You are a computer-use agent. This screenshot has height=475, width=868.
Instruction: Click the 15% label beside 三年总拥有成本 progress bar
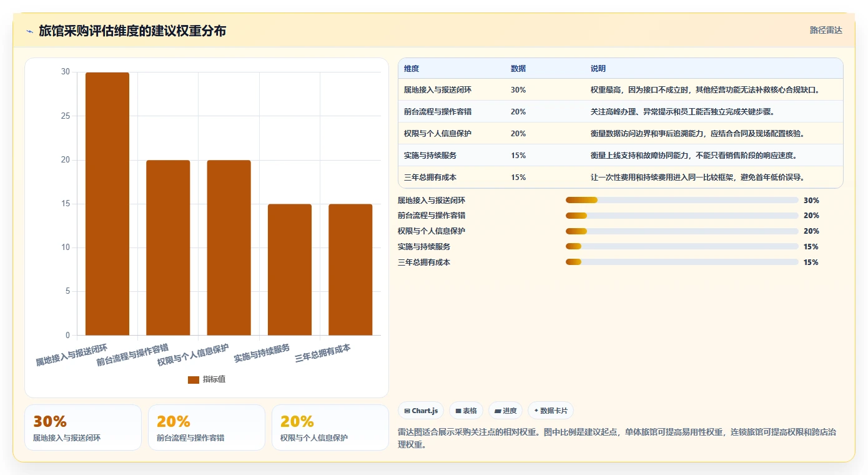[811, 262]
